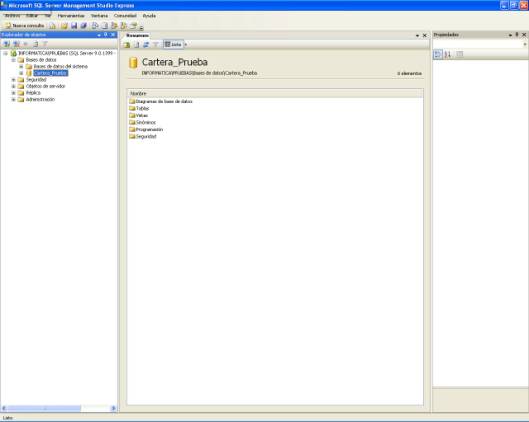Click the Refresh icon in Summary toolbar
This screenshot has height=422, width=529.
146,45
